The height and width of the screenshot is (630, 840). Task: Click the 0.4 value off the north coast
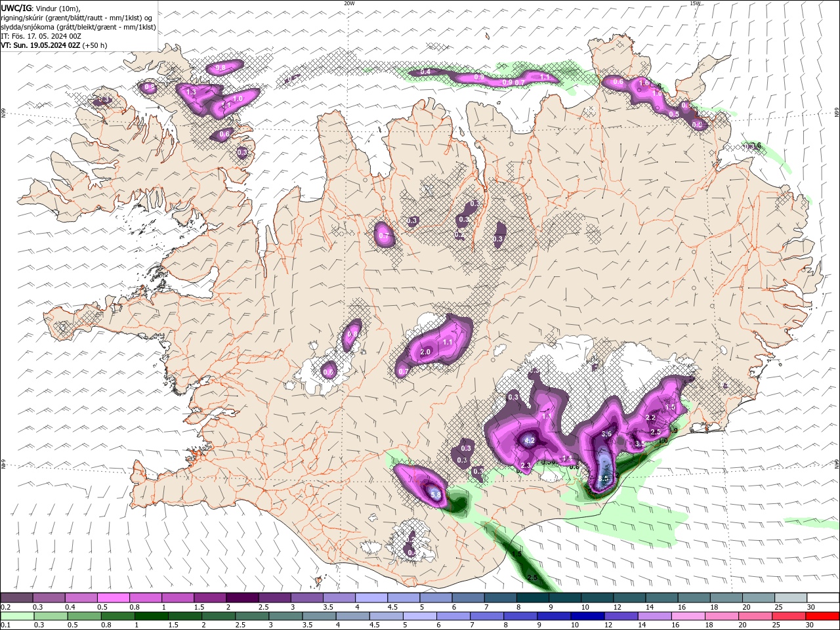(425, 72)
